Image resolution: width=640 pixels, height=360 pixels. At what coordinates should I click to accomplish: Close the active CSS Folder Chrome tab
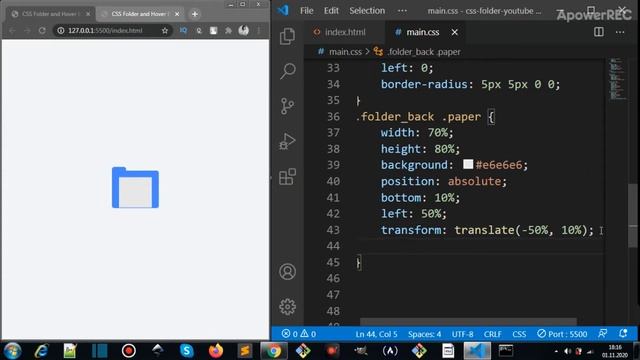[x=177, y=14]
